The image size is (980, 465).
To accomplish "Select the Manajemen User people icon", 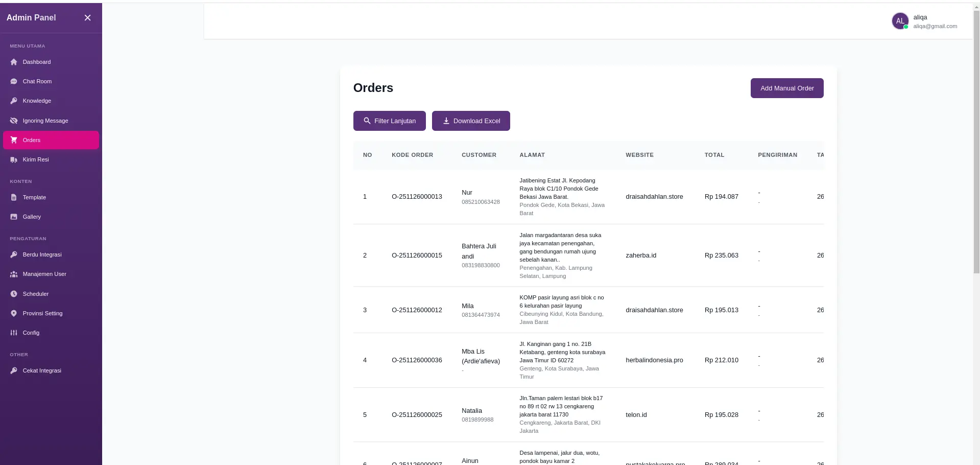I will point(13,274).
